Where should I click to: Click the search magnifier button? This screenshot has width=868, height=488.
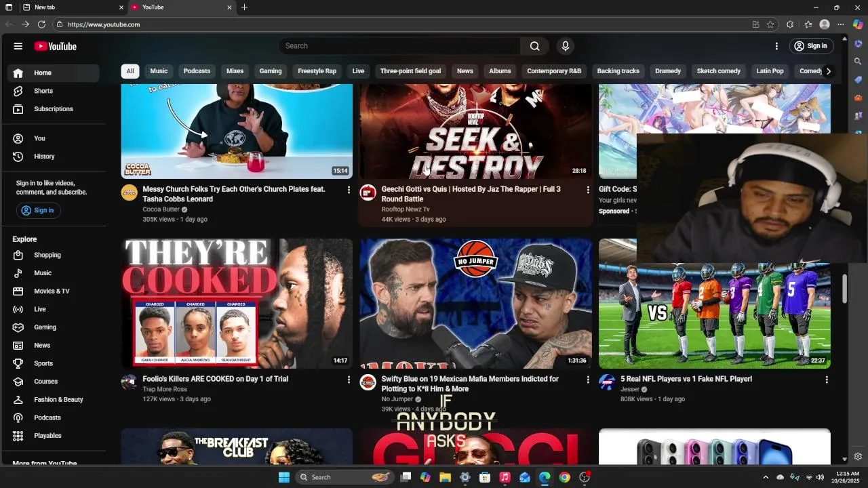click(535, 46)
